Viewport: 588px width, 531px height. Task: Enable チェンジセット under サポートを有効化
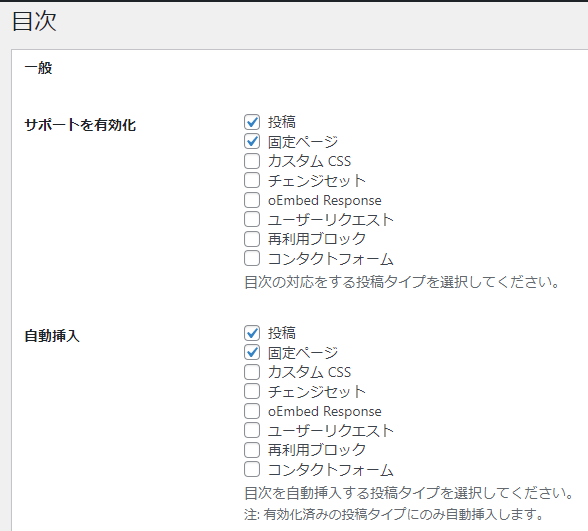pyautogui.click(x=252, y=180)
